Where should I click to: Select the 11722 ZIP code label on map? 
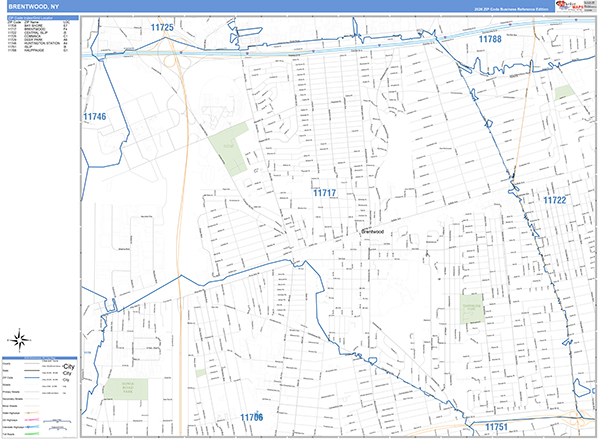555,200
